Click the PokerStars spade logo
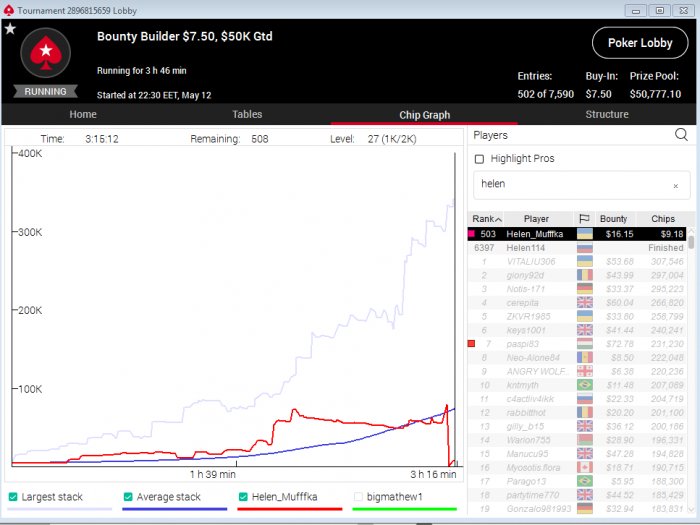 pos(46,53)
